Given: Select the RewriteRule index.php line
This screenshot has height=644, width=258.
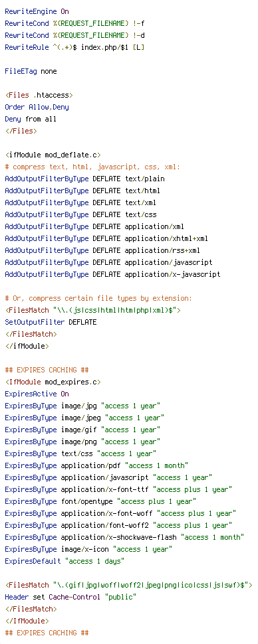Looking at the screenshot, I should (x=74, y=47).
